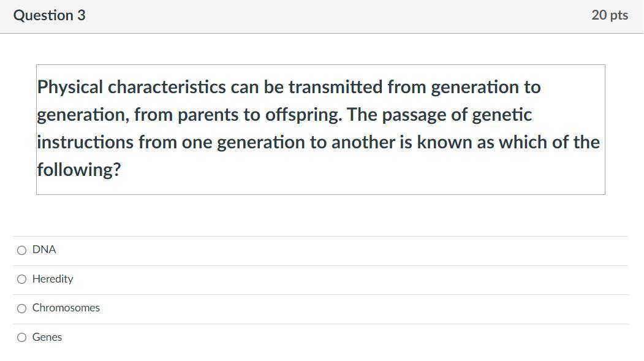Pick the Chromosomes radio option

(22, 308)
